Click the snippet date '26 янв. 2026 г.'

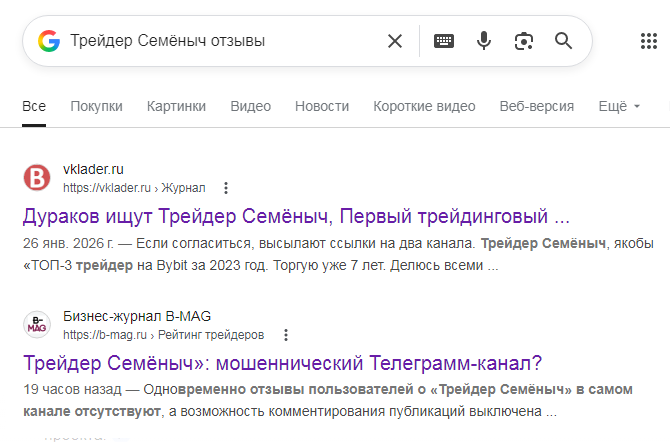68,243
